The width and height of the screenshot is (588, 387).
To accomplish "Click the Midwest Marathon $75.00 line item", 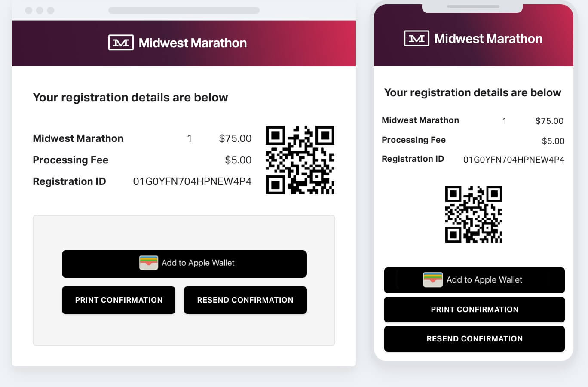I will coord(142,138).
